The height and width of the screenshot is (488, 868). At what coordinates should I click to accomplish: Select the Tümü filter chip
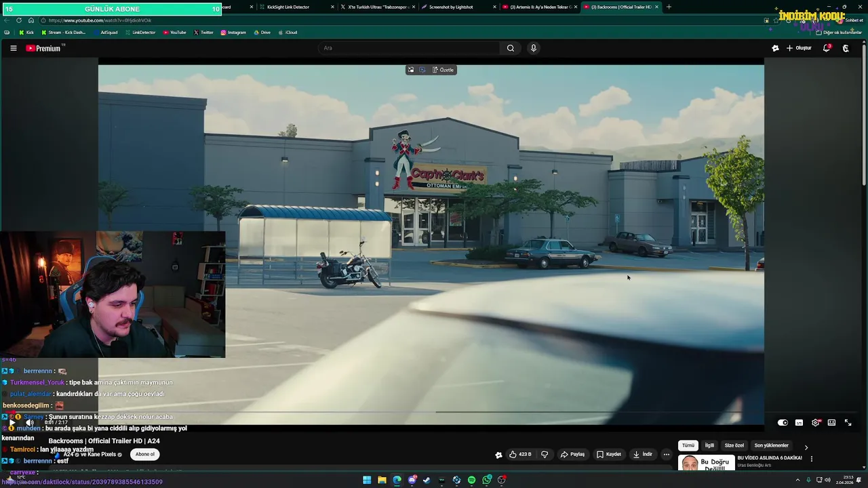(688, 445)
